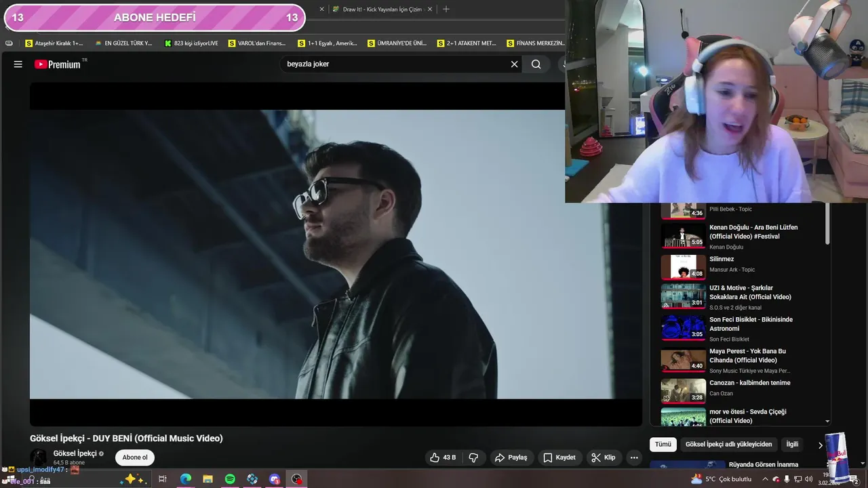Open Silinmez video thumbnail
This screenshot has height=488, width=868.
click(x=684, y=267)
